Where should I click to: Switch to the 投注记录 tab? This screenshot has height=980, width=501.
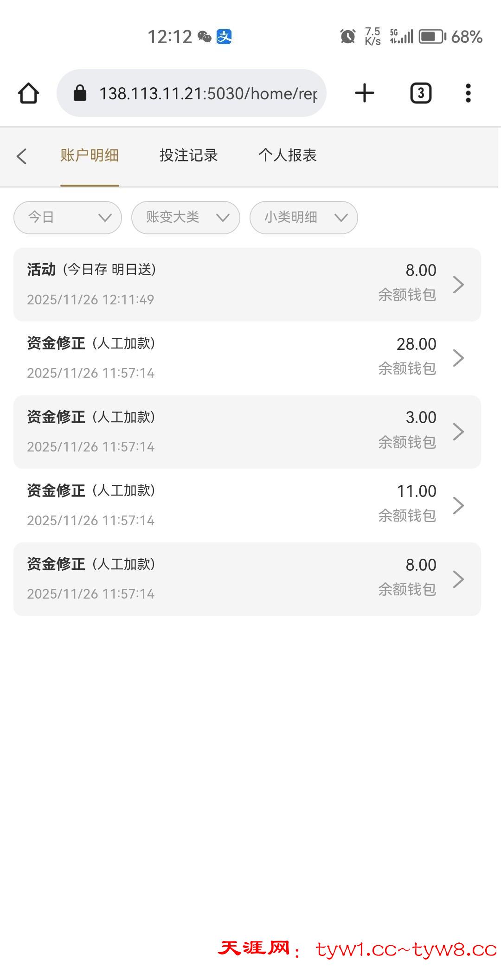(188, 155)
